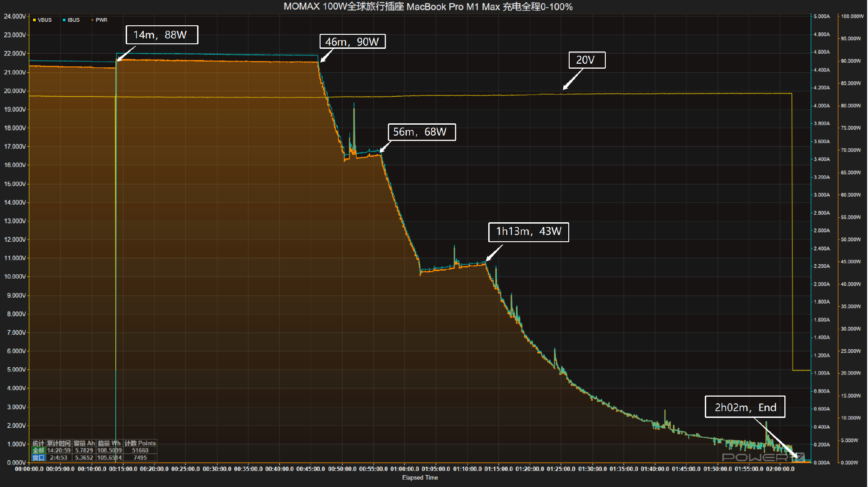868x487 pixels.
Task: Click the 01:15:00.0 time axis tick
Action: 499,469
